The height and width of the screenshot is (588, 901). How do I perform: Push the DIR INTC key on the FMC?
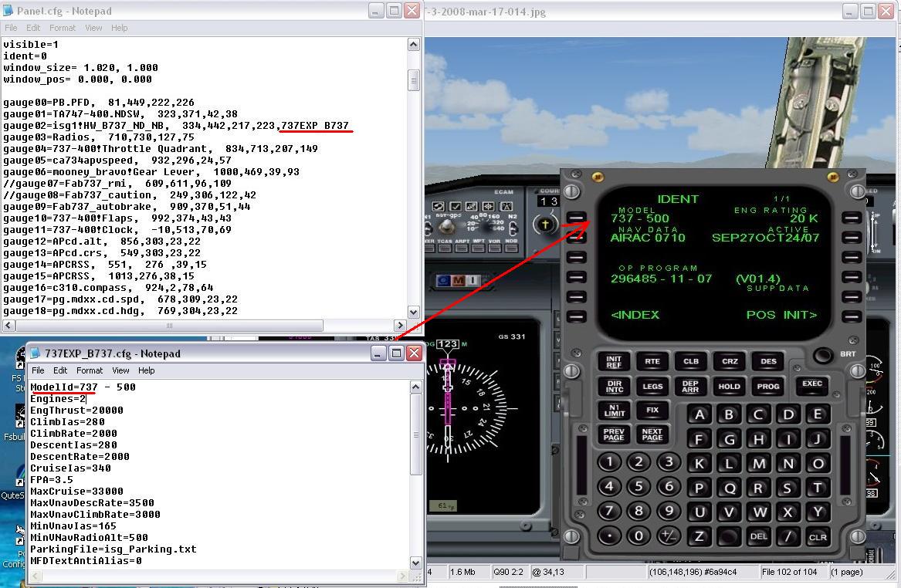click(x=615, y=387)
